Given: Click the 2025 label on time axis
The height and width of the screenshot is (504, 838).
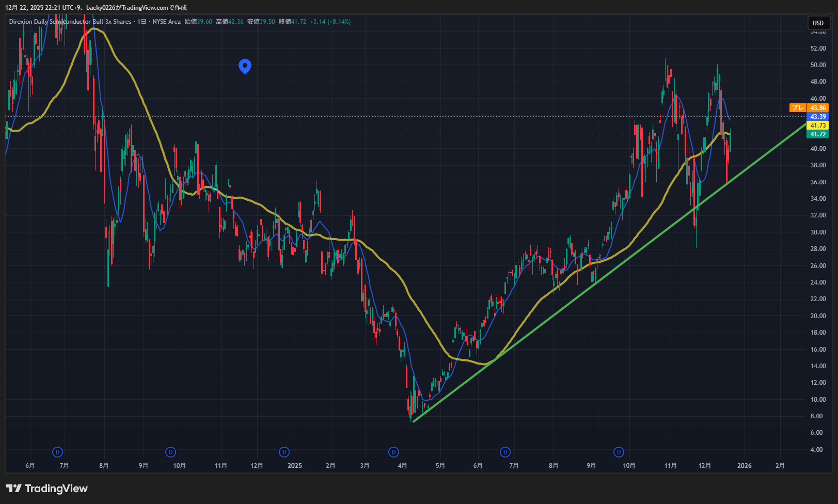Looking at the screenshot, I should (x=294, y=466).
